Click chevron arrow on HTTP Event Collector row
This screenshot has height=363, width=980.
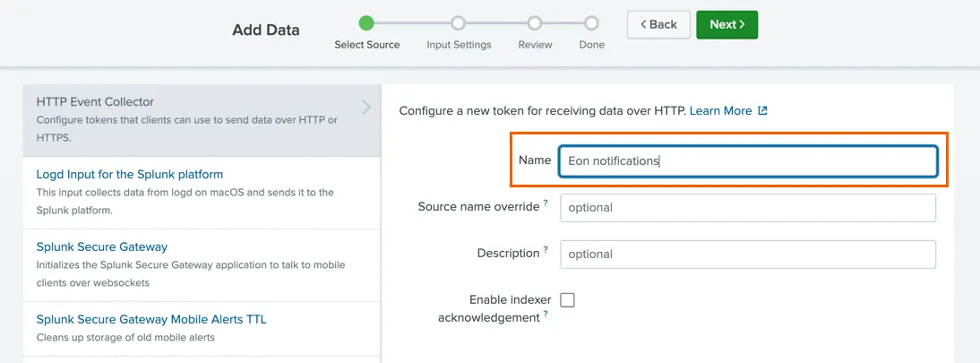pos(366,107)
